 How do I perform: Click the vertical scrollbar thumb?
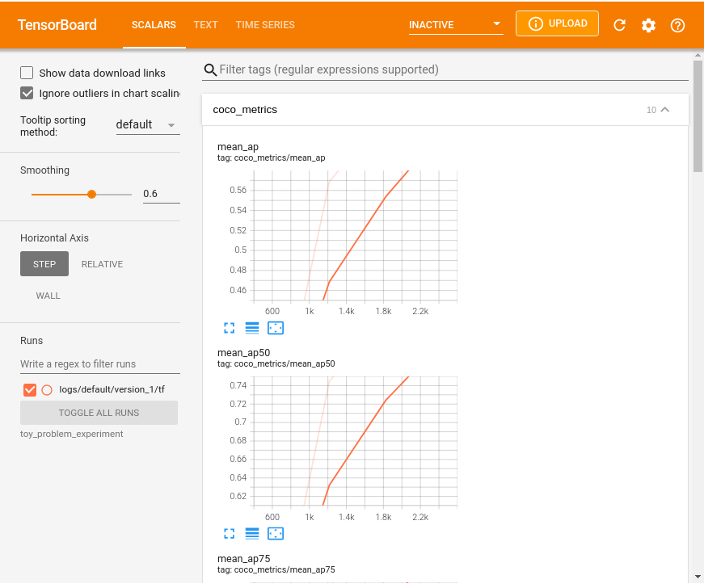[x=698, y=116]
